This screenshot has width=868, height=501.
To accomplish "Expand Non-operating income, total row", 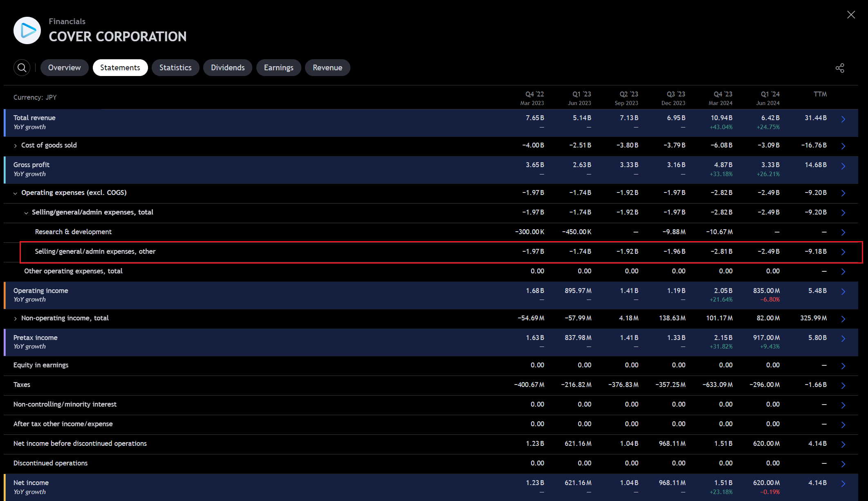I will coord(16,319).
